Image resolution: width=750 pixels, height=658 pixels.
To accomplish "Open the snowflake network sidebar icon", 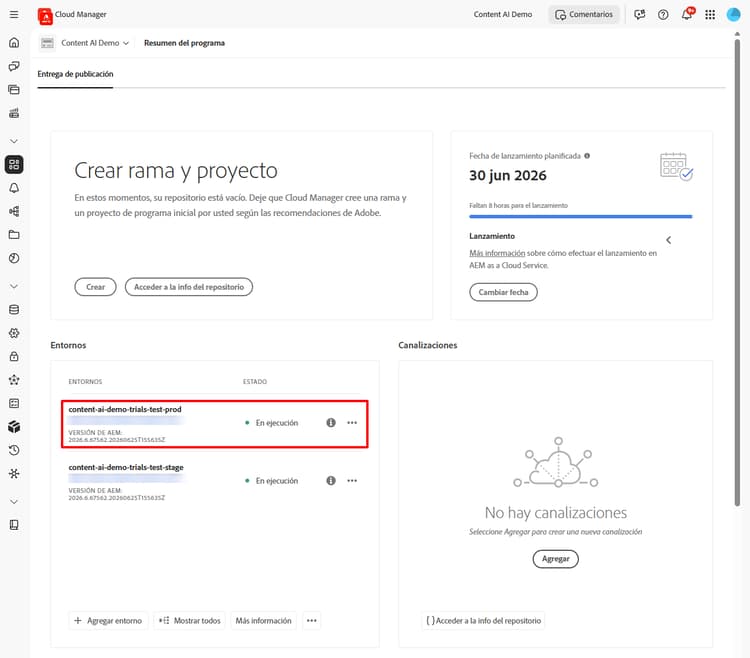I will [x=14, y=473].
